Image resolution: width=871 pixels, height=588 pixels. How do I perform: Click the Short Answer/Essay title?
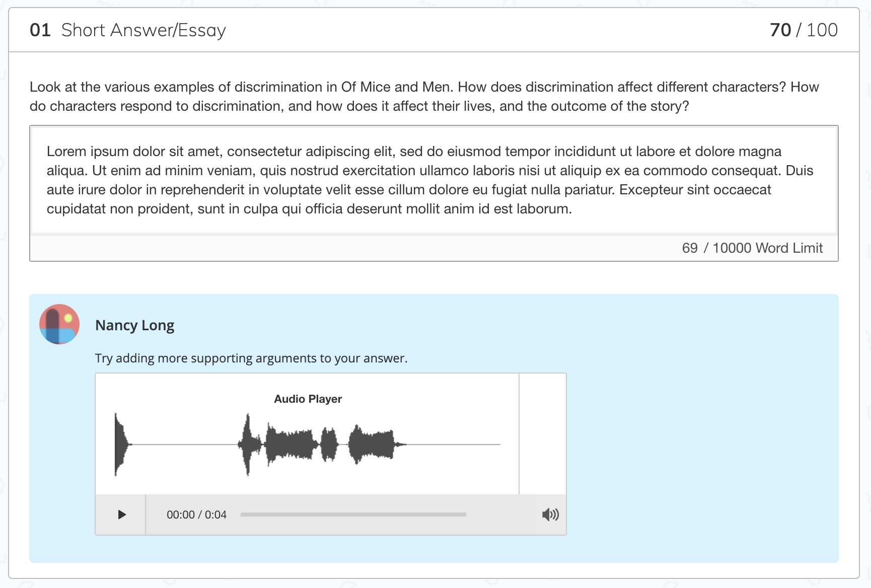pos(144,30)
